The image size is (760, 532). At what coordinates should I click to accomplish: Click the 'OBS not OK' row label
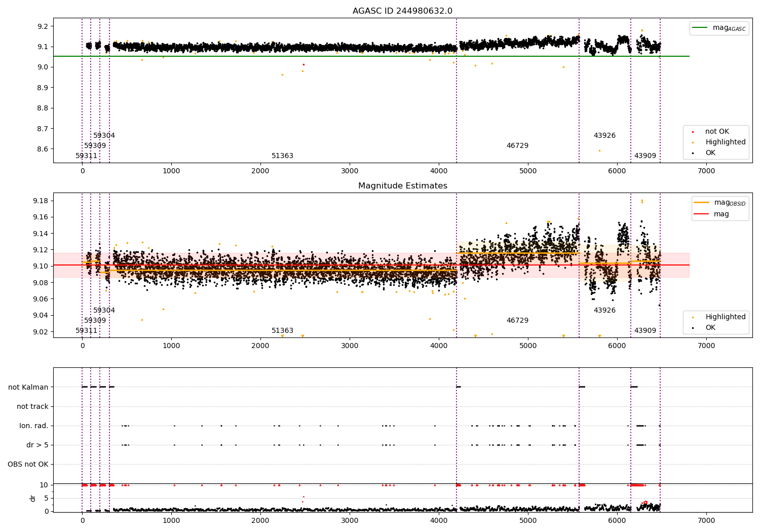(x=28, y=465)
